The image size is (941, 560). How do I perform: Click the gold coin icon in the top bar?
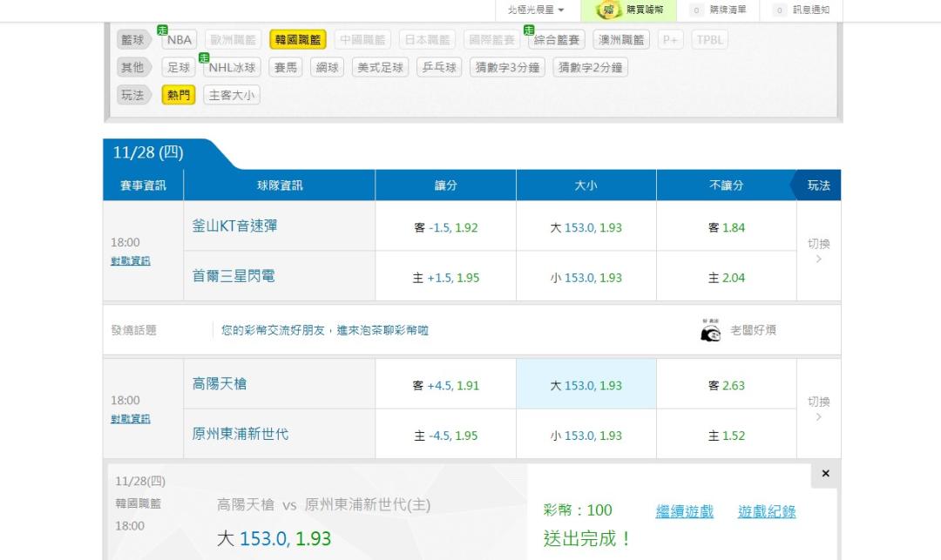(x=608, y=10)
